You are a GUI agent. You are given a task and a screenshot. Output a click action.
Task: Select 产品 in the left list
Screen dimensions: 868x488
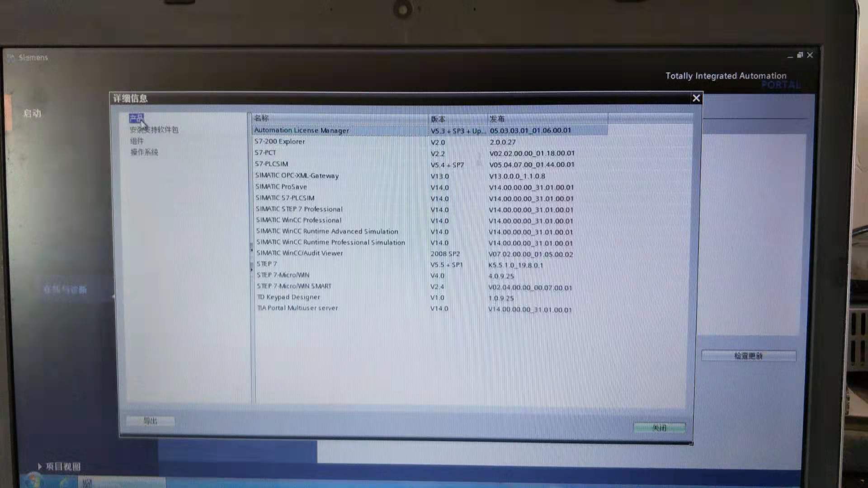pos(136,118)
